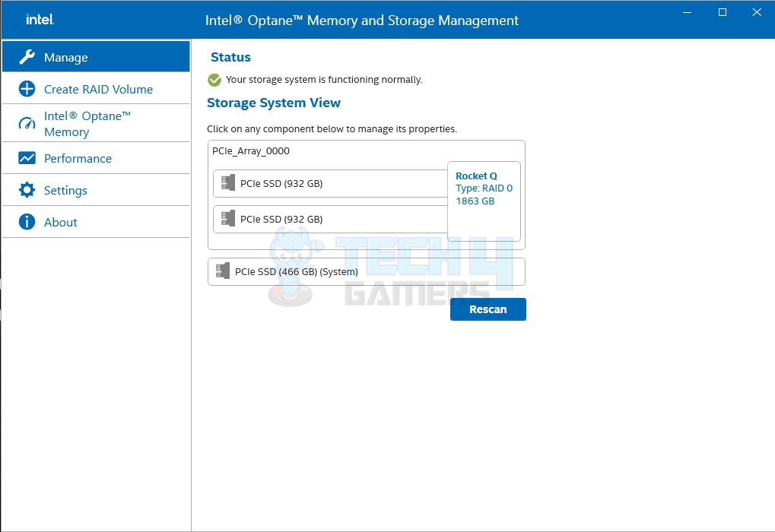Click the 'Click on any component' instruction text
Image resolution: width=775 pixels, height=532 pixels.
coord(332,129)
